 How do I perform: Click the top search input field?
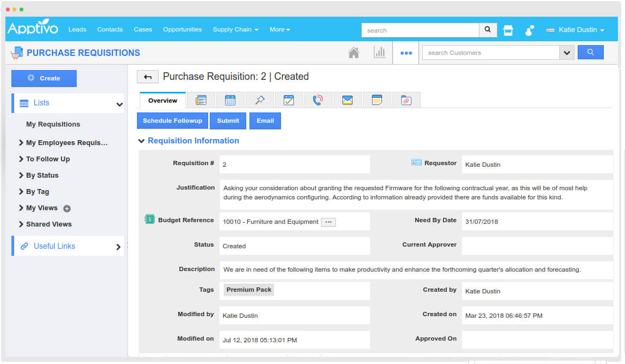coord(420,30)
